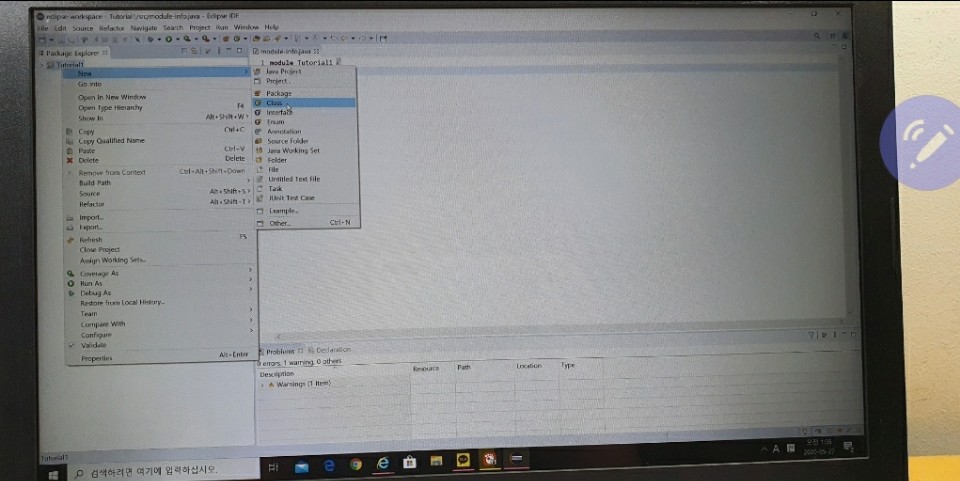The height and width of the screenshot is (481, 960).
Task: Open Microsoft Store taskbar icon
Action: [x=410, y=463]
